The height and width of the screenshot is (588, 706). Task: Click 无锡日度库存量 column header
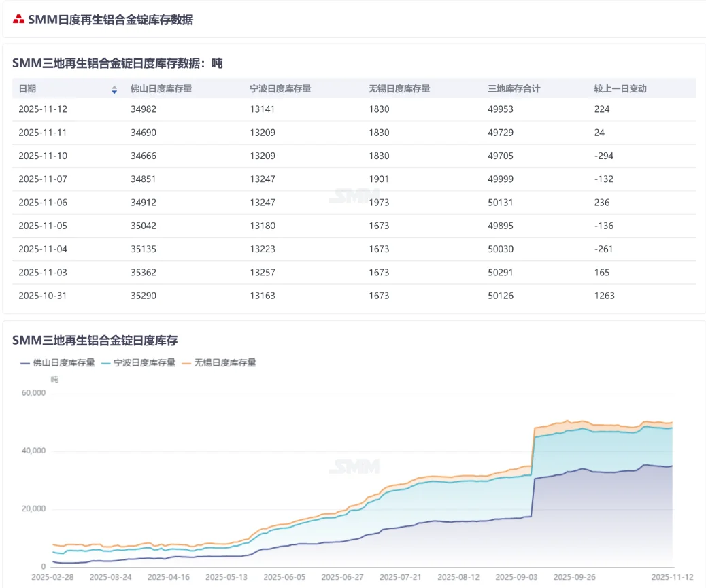tap(399, 88)
